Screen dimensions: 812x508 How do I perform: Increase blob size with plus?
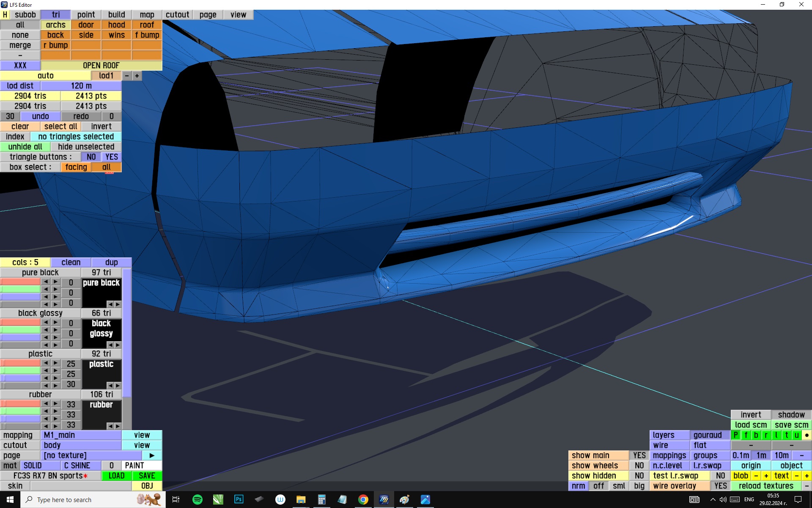tap(766, 476)
